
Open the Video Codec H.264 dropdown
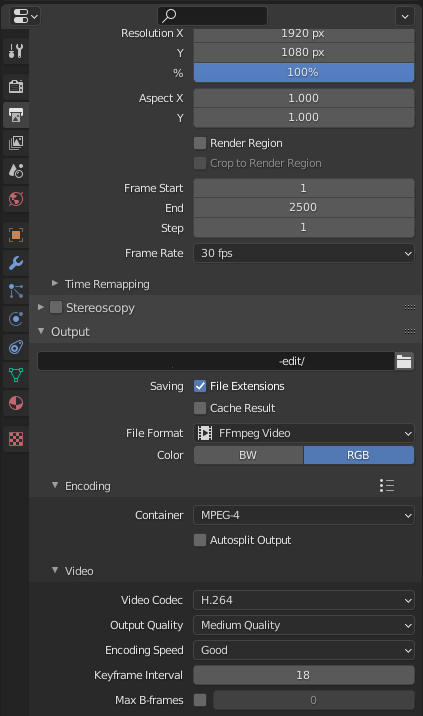(304, 600)
